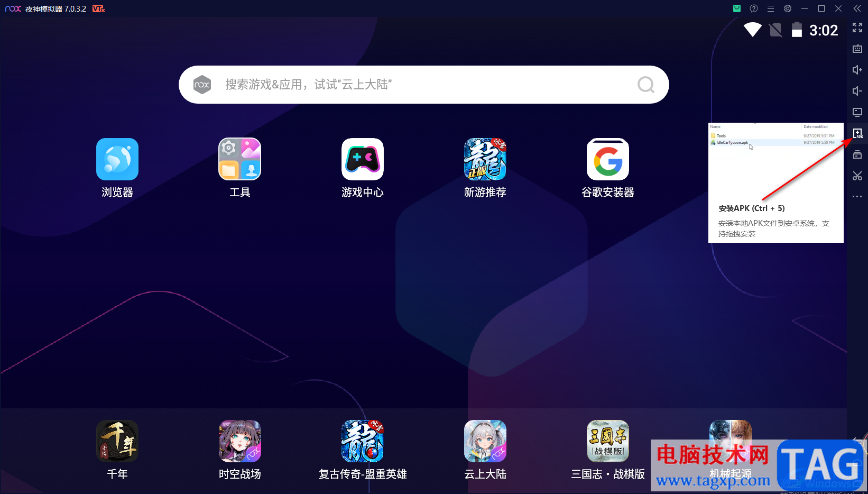
Task: Open 三国志·战棋版 game
Action: point(608,441)
